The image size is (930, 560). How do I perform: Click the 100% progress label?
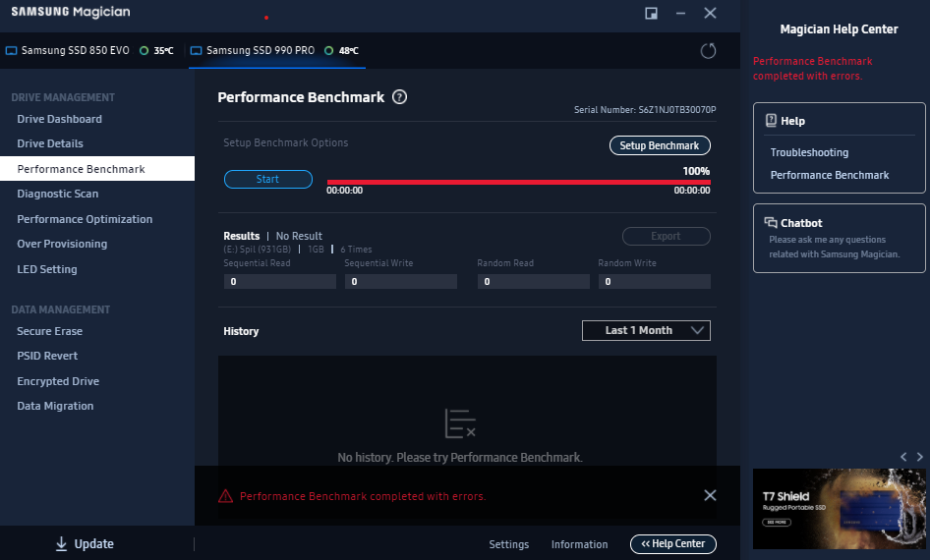[696, 171]
